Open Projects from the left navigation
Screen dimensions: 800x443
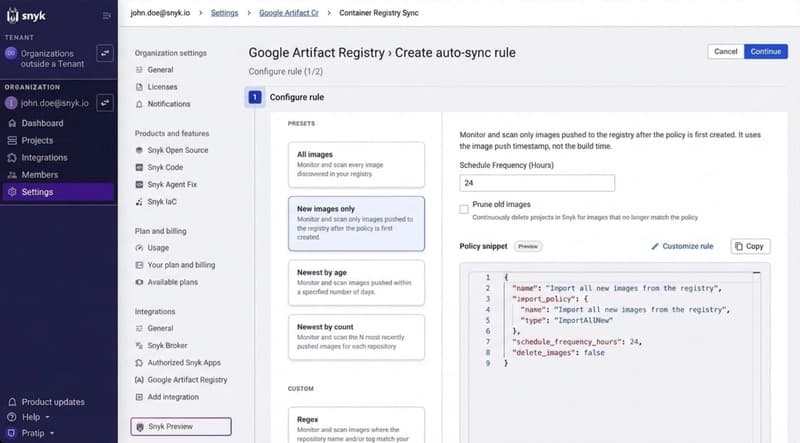(37, 140)
